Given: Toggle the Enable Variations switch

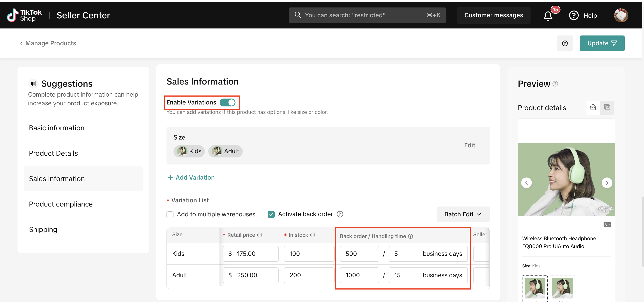Looking at the screenshot, I should point(227,102).
